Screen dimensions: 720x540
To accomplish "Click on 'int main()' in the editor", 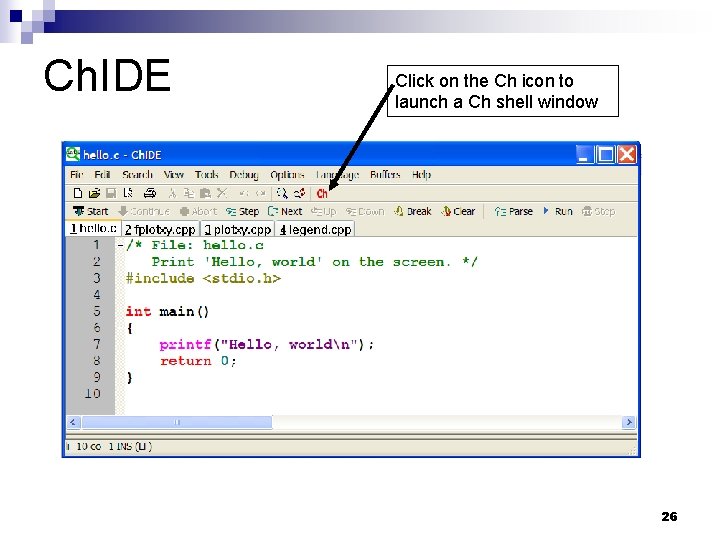I will [168, 312].
